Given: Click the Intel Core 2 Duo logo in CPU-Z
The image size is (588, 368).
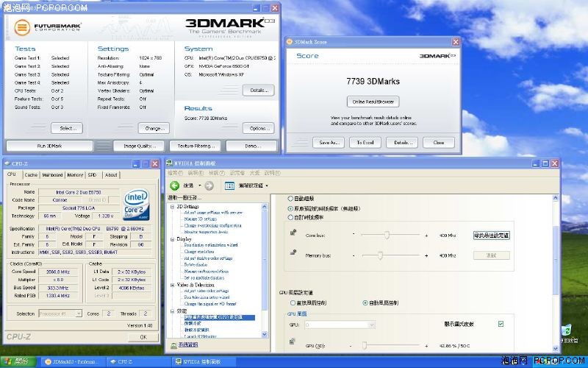Looking at the screenshot, I should pos(137,204).
